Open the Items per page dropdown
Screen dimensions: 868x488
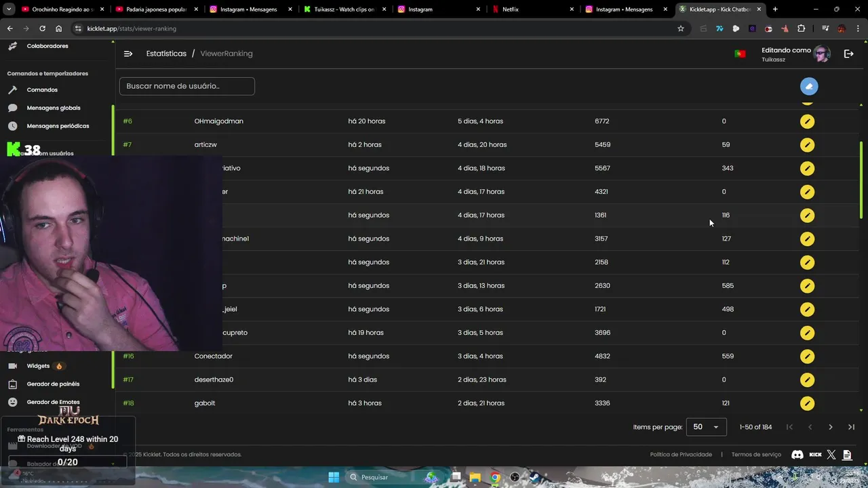point(706,427)
